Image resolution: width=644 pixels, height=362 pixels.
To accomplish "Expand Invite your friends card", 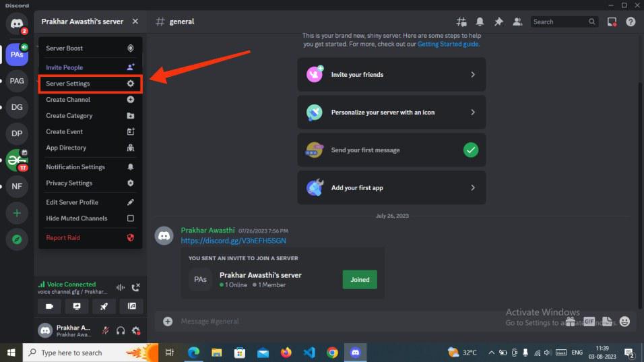I will pyautogui.click(x=391, y=74).
